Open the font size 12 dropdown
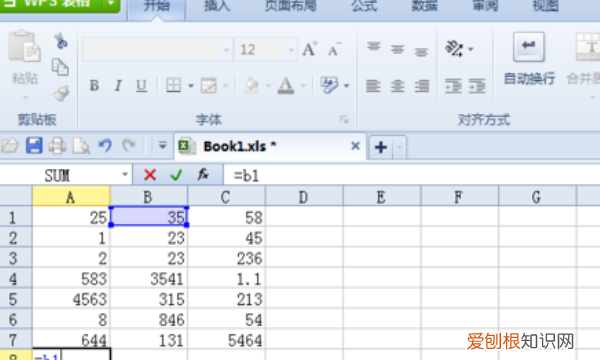The height and width of the screenshot is (360, 600). click(291, 50)
